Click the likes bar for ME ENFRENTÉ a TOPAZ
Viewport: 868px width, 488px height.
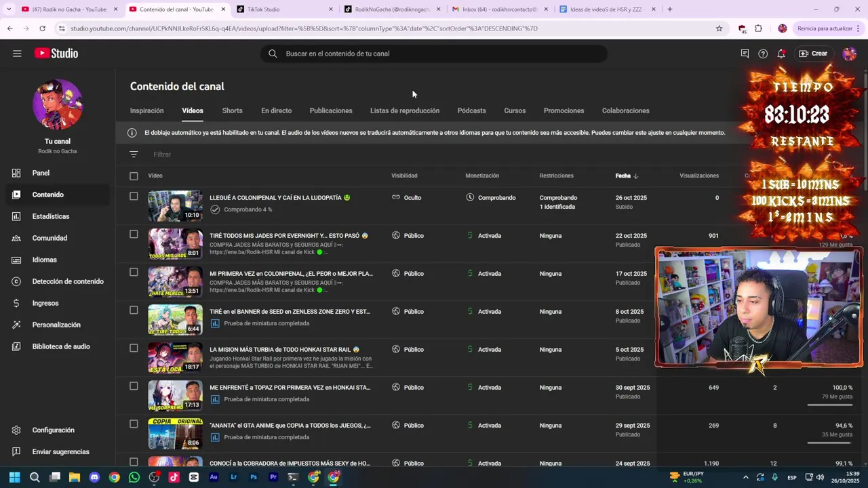[830, 405]
